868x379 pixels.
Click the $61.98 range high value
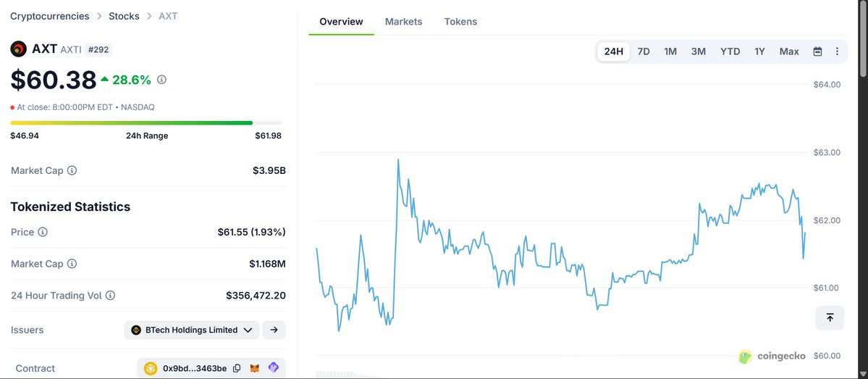click(x=268, y=136)
